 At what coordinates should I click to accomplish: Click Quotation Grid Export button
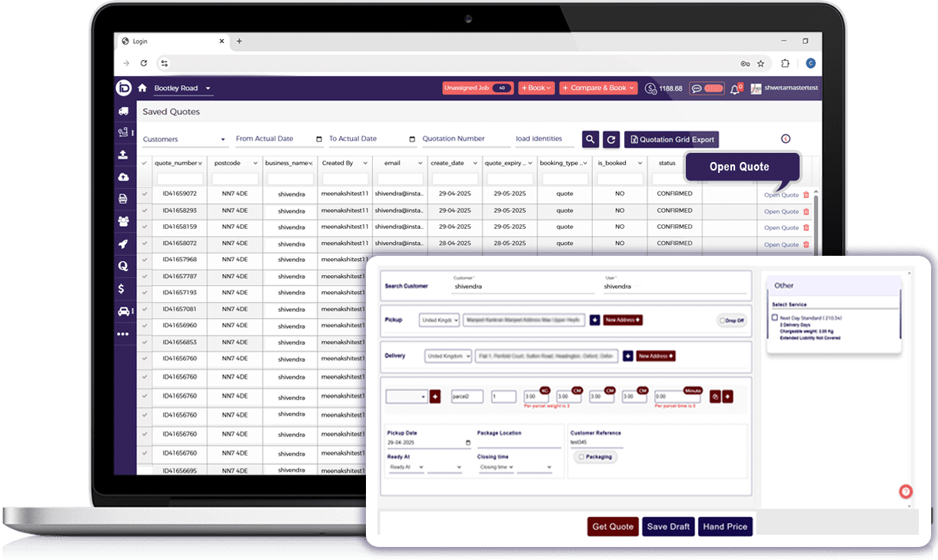point(671,140)
